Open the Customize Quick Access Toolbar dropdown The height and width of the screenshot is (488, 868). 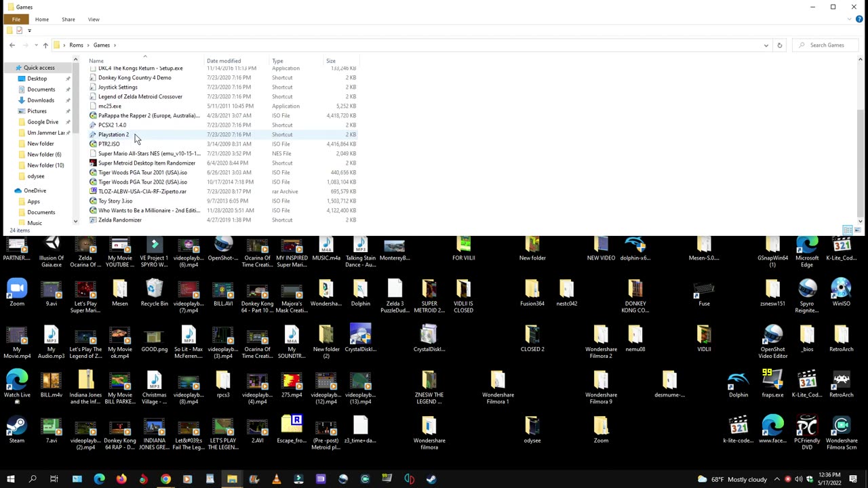29,30
